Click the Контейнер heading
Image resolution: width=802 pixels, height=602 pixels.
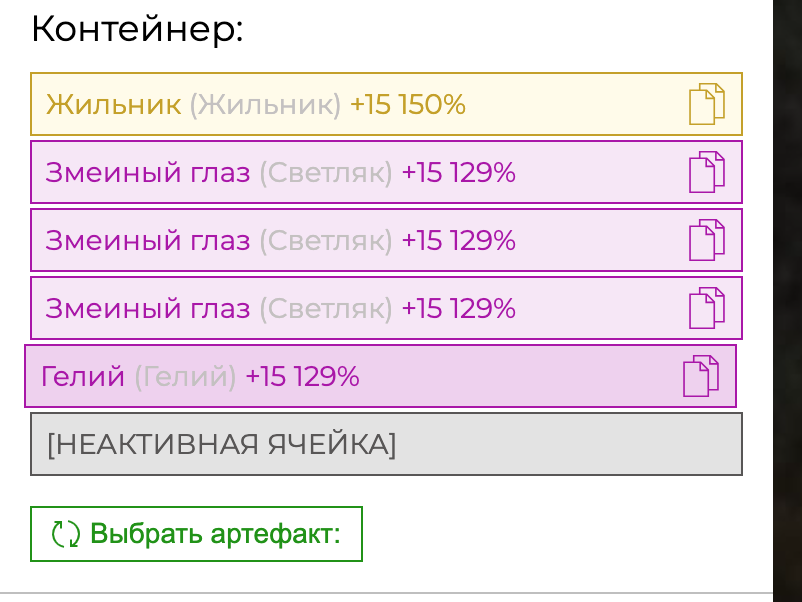137,29
